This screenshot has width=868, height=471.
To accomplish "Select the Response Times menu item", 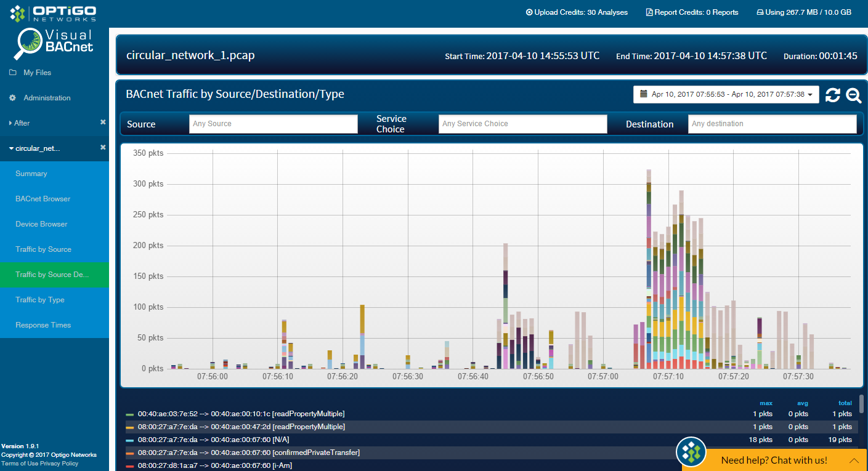I will (x=43, y=325).
